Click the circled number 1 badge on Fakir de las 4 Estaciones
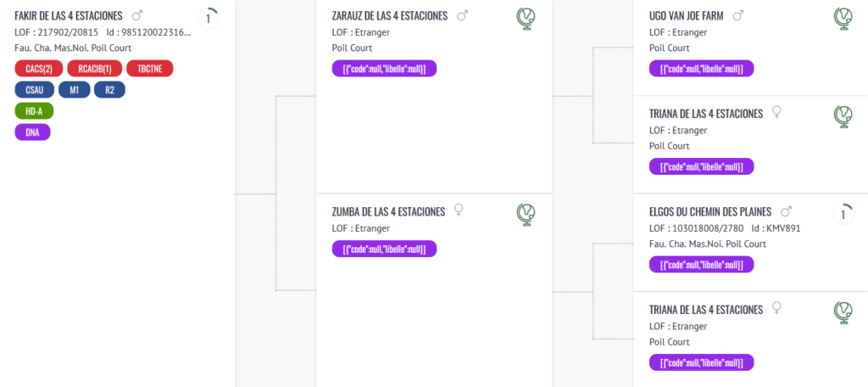Image resolution: width=868 pixels, height=387 pixels. click(209, 19)
